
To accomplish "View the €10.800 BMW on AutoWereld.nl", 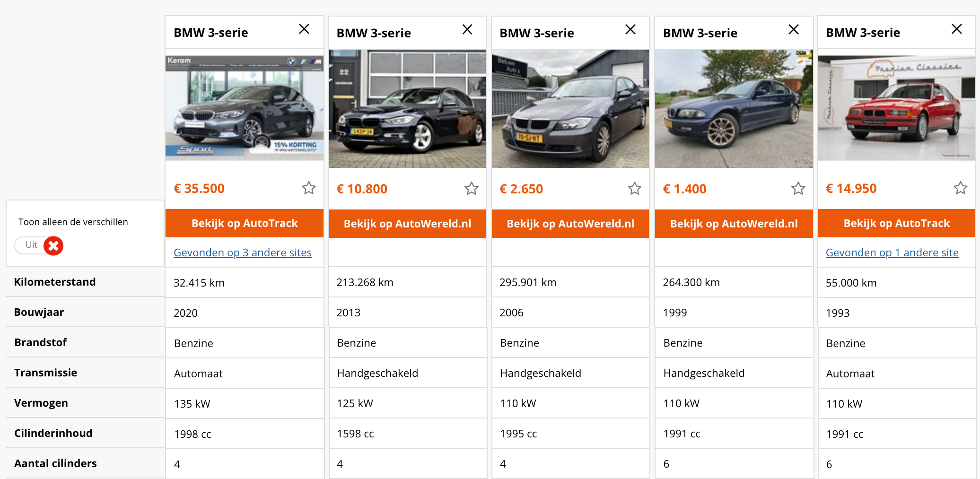I will click(x=407, y=224).
